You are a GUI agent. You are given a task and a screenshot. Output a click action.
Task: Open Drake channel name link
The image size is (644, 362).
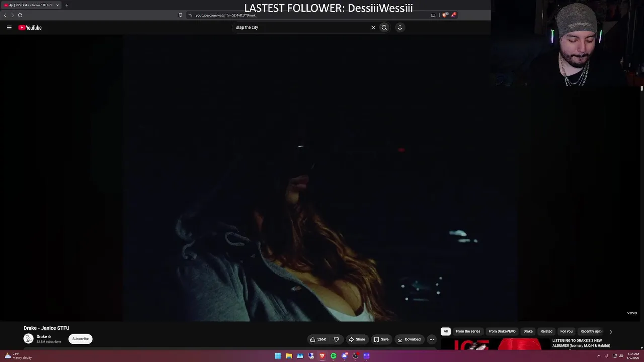(x=42, y=337)
